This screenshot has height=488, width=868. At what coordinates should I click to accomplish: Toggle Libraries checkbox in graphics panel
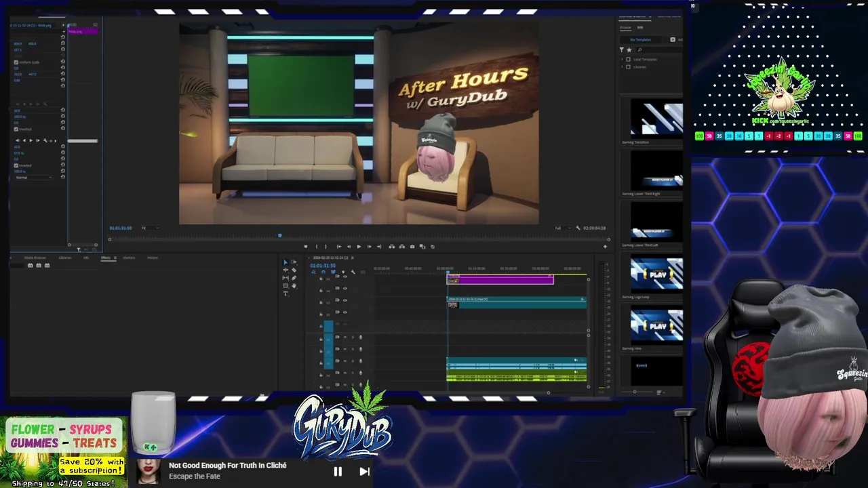click(629, 67)
